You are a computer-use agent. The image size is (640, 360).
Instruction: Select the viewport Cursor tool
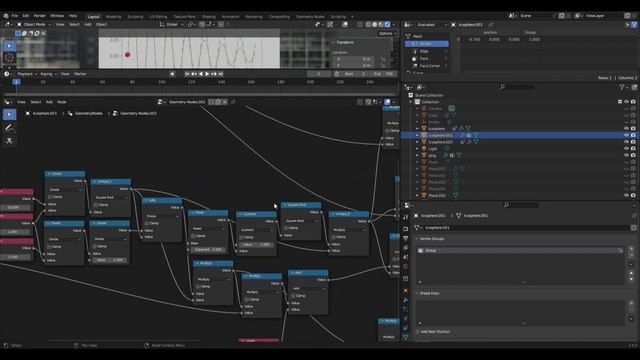[9, 58]
